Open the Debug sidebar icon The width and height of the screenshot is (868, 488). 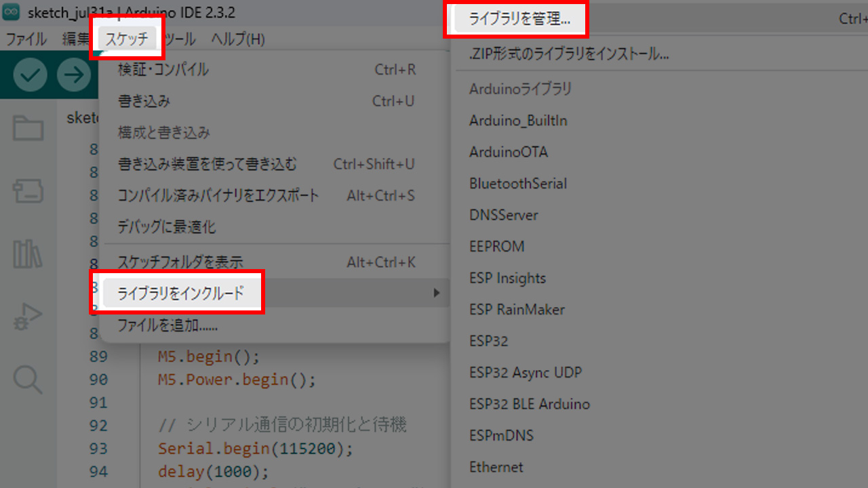pos(28,317)
